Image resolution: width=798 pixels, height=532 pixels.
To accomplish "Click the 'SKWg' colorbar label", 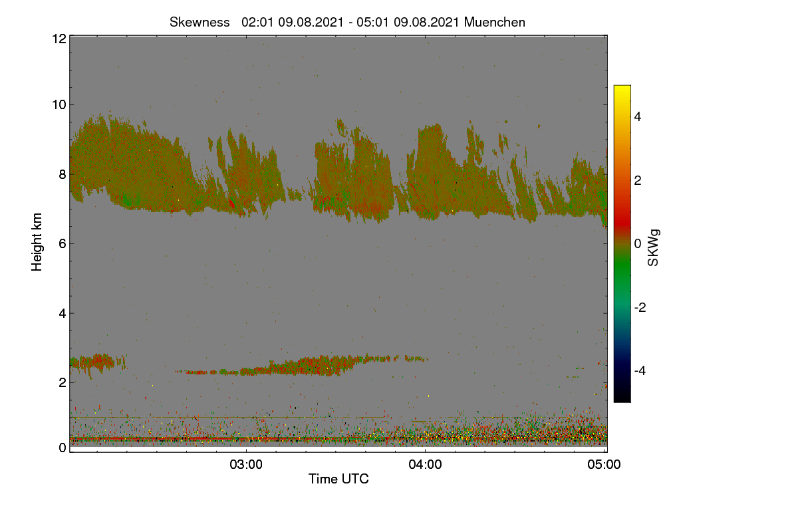I will [x=654, y=248].
